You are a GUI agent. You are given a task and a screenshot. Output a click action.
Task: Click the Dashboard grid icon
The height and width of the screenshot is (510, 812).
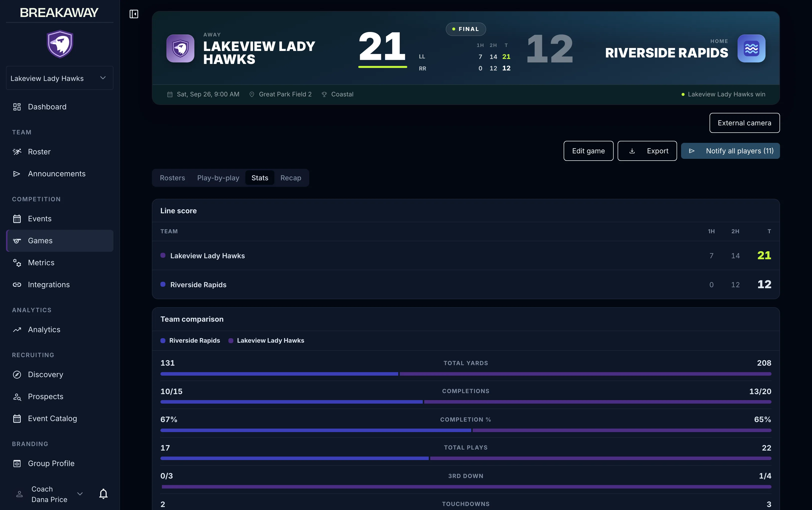click(17, 107)
